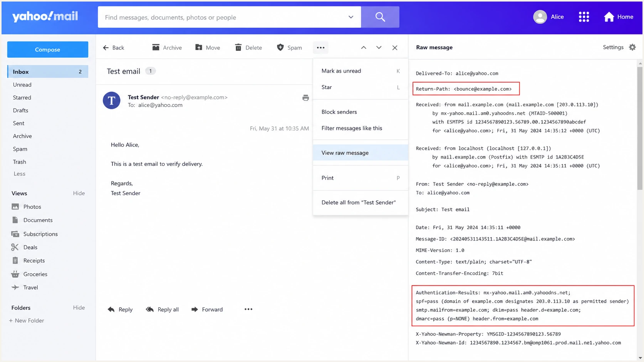The height and width of the screenshot is (362, 644).
Task: Hide the Folders section
Action: click(79, 308)
